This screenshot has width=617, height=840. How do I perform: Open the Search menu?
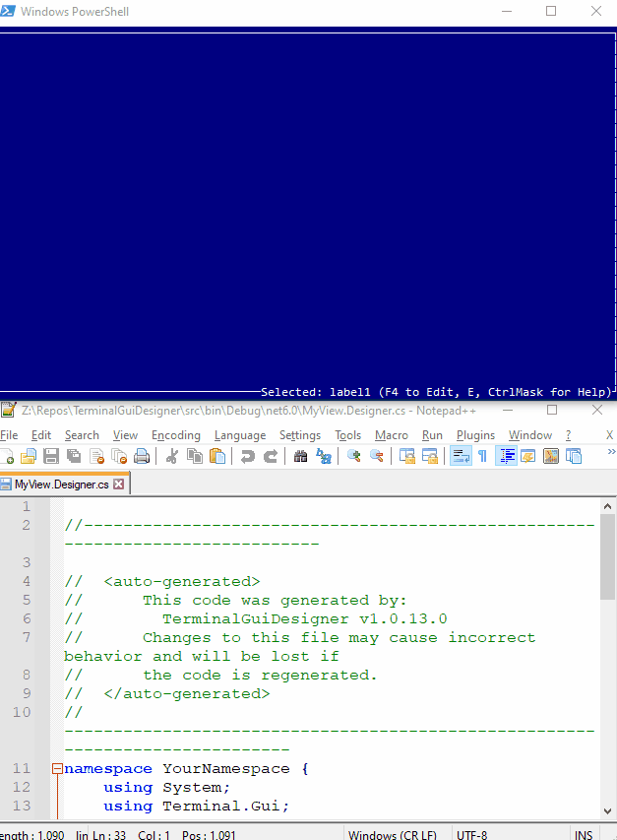coord(82,435)
